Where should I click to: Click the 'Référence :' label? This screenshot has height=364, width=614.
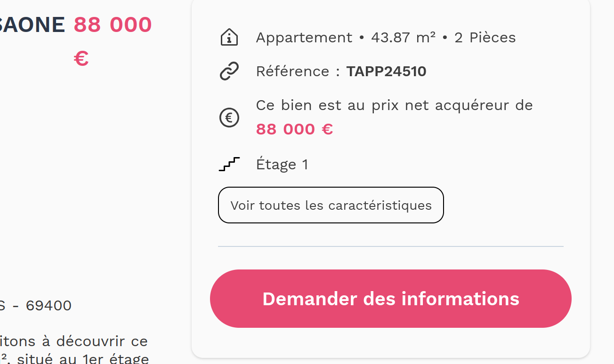298,71
